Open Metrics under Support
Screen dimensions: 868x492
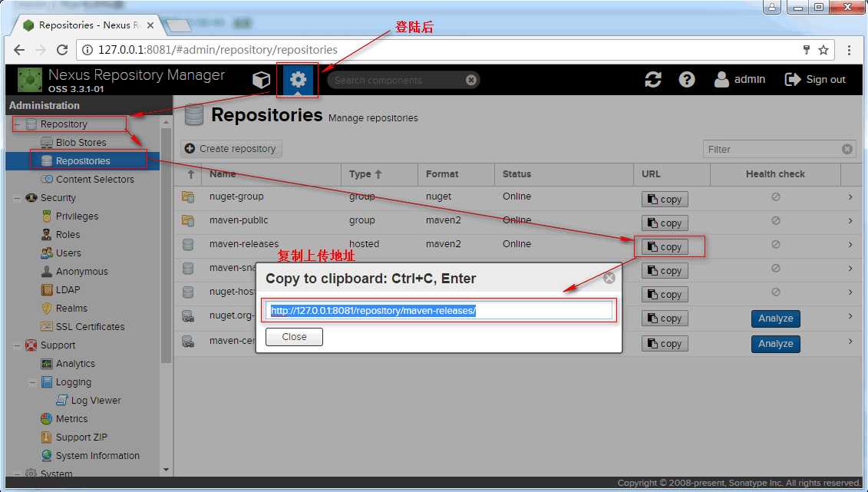[71, 419]
